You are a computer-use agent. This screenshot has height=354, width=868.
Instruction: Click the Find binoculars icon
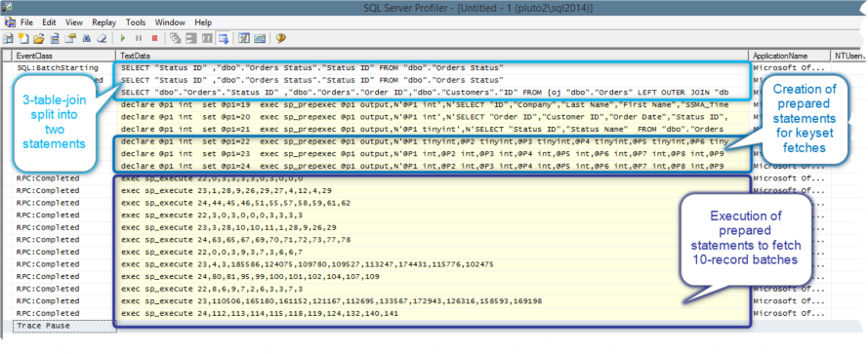pyautogui.click(x=86, y=39)
